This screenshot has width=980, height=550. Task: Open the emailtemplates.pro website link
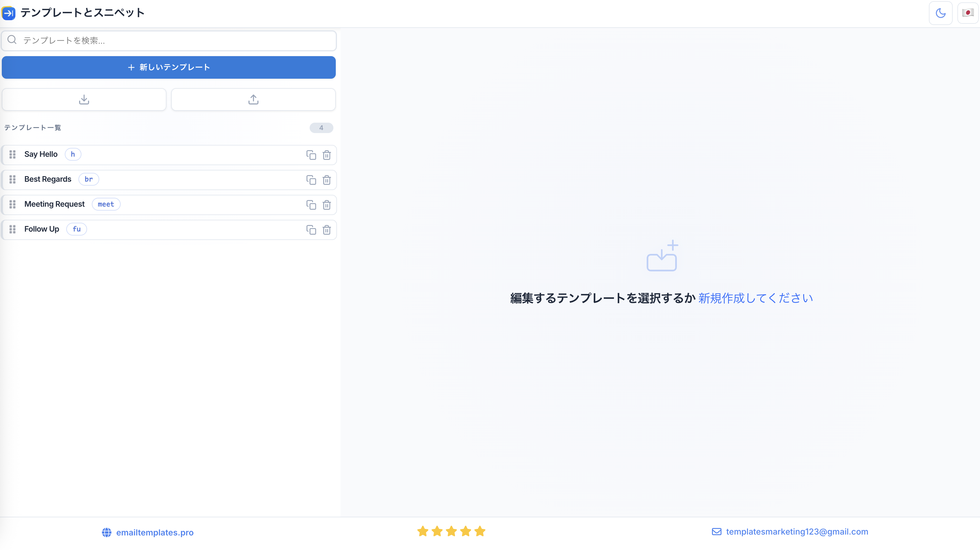pos(155,532)
